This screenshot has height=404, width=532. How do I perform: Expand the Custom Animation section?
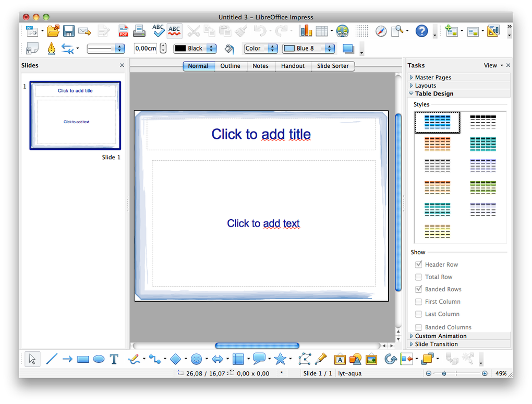click(x=459, y=336)
